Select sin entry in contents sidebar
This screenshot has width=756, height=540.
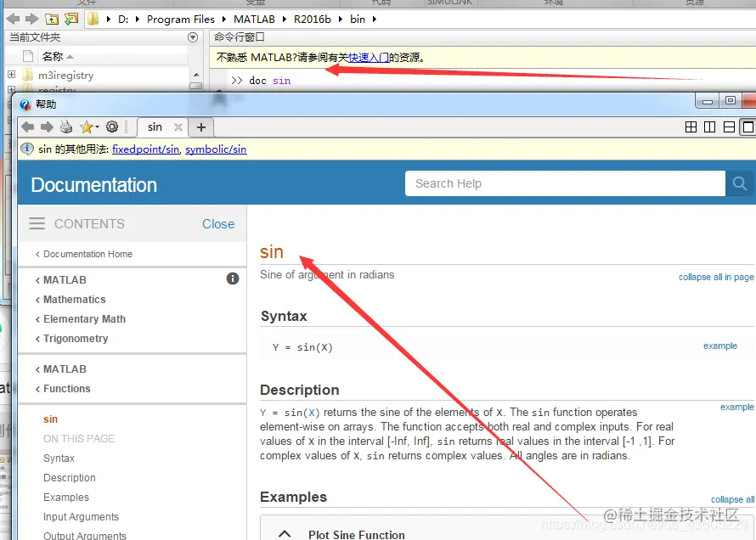click(x=51, y=419)
